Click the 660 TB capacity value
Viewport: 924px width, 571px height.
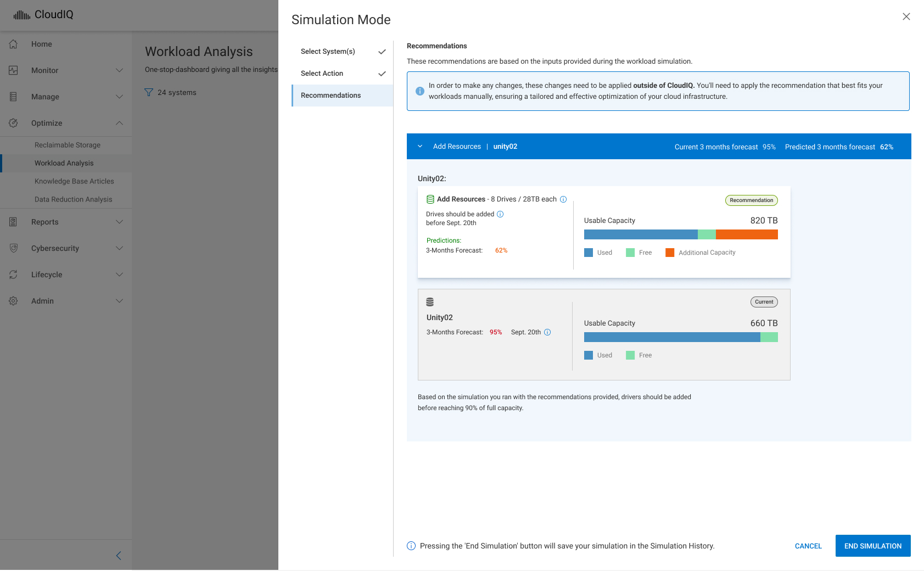point(764,323)
